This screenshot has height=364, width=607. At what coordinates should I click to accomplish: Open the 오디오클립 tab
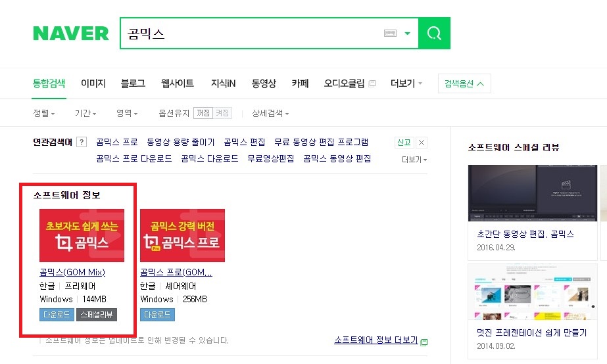pos(344,83)
